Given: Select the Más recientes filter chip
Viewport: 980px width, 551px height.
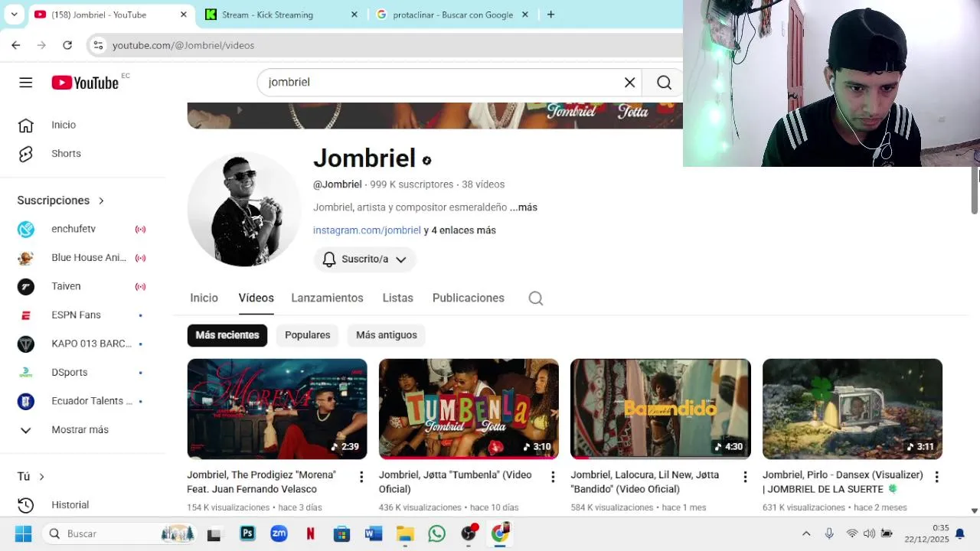Looking at the screenshot, I should [227, 335].
